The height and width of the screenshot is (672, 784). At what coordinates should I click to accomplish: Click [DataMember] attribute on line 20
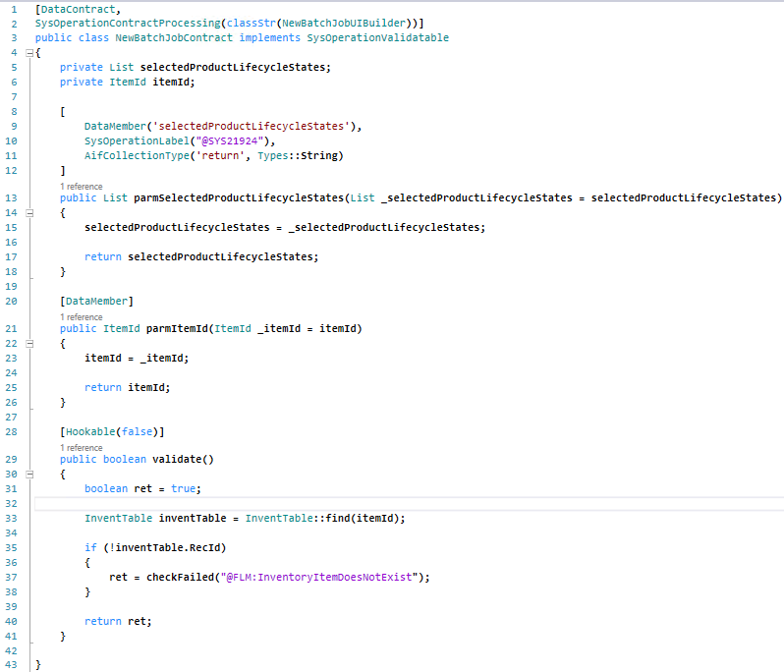(96, 301)
